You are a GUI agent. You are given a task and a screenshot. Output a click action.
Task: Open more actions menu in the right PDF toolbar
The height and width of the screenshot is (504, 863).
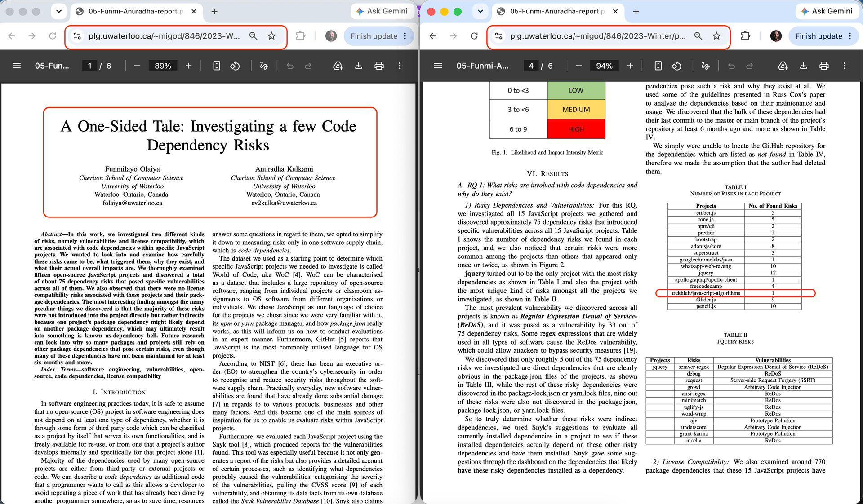click(845, 66)
